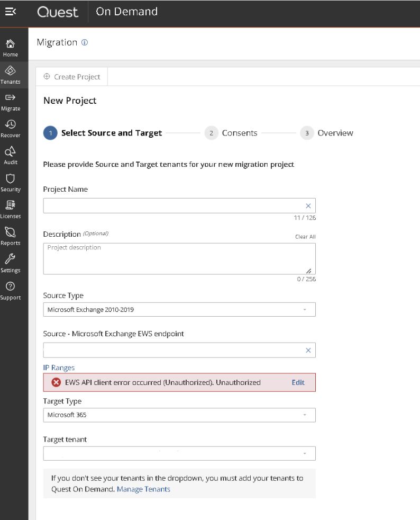Screen dimensions: 420x520
Task: Click Edit in the EWS error banner
Action: point(298,382)
